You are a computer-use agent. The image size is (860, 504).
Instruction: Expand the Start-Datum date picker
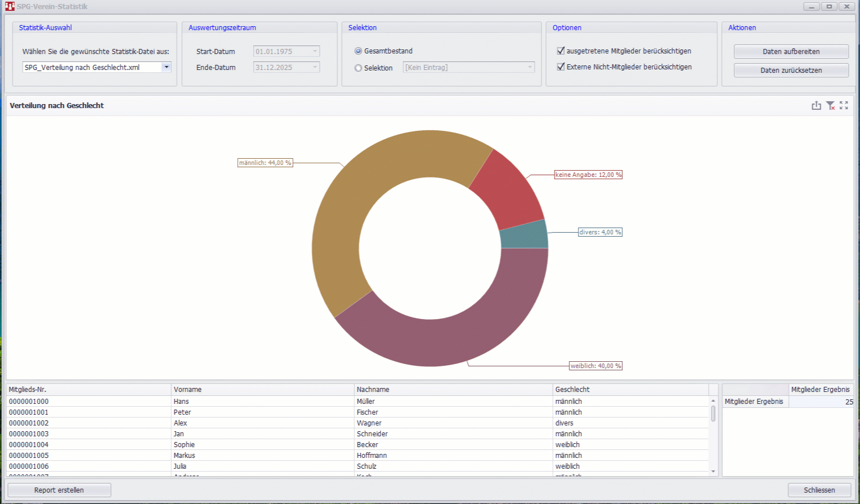pos(315,51)
